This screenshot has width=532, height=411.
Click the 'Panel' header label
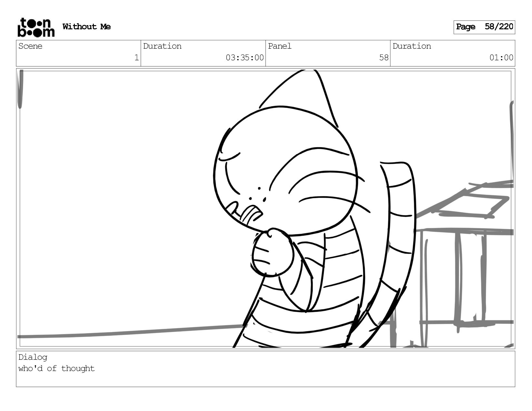point(280,46)
